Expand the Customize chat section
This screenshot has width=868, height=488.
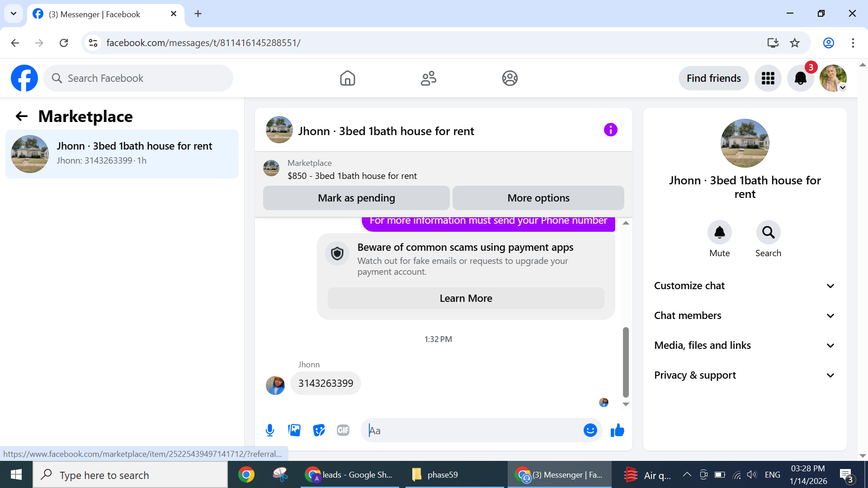click(745, 286)
